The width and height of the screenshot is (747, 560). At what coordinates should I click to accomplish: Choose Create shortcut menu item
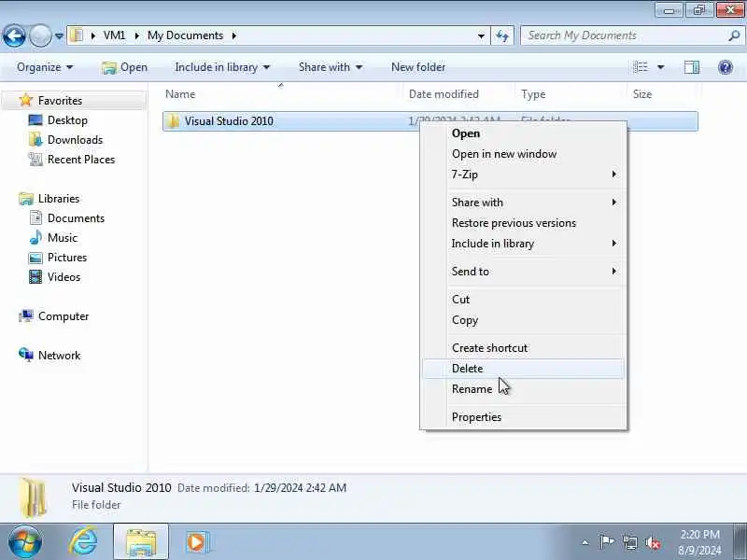523,348
